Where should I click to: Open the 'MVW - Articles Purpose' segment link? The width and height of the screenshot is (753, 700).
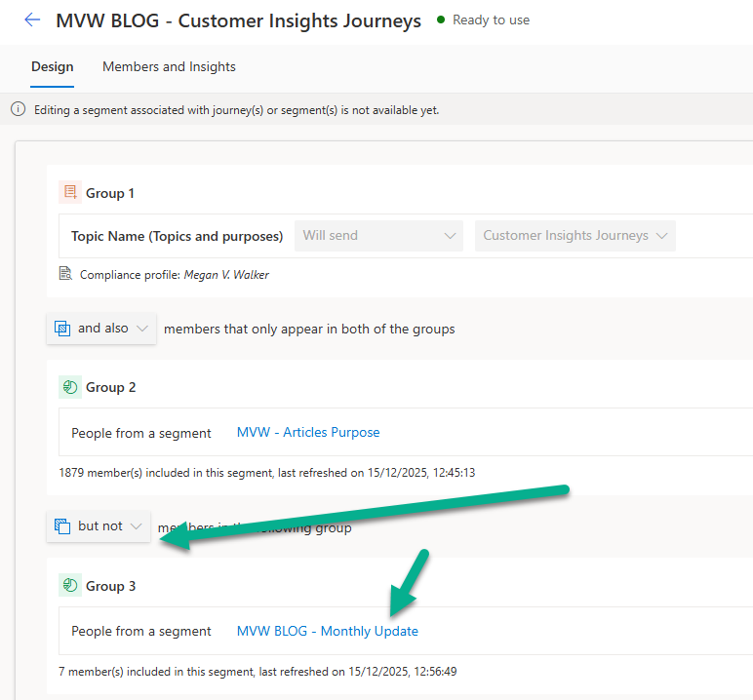pos(308,433)
